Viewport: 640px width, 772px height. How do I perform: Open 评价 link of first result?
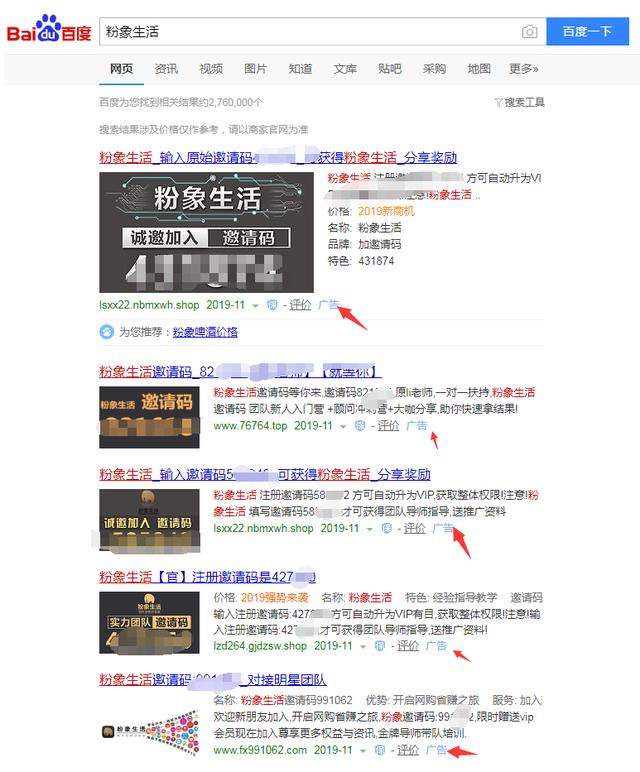[x=300, y=305]
